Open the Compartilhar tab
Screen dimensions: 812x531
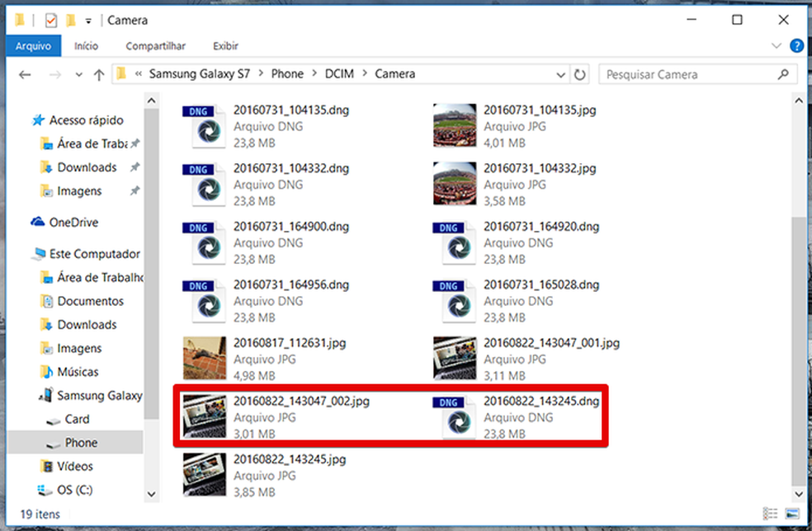pyautogui.click(x=155, y=46)
